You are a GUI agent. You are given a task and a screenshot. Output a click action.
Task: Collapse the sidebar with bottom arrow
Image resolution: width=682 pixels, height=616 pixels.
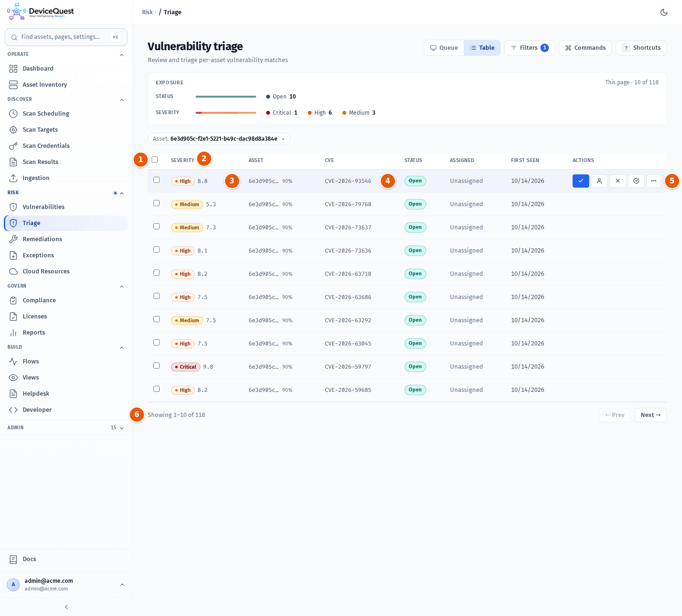pyautogui.click(x=66, y=607)
